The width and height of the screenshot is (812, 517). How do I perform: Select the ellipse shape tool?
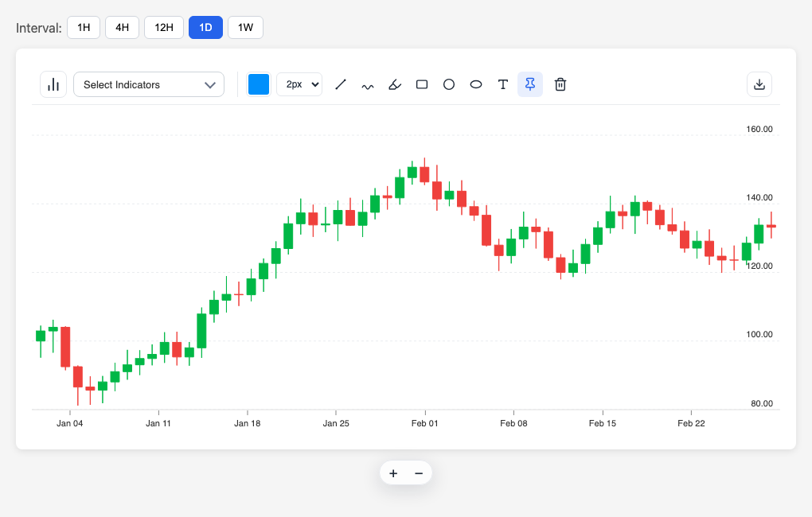[x=476, y=84]
